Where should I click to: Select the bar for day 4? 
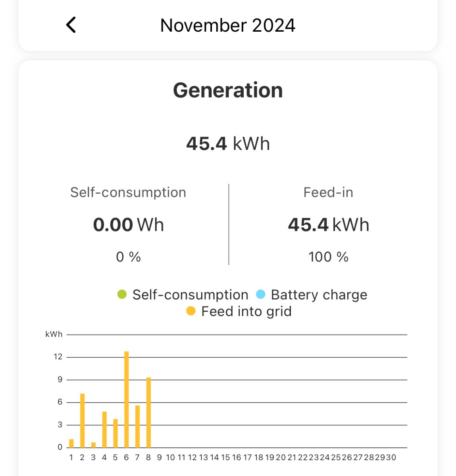click(x=104, y=430)
